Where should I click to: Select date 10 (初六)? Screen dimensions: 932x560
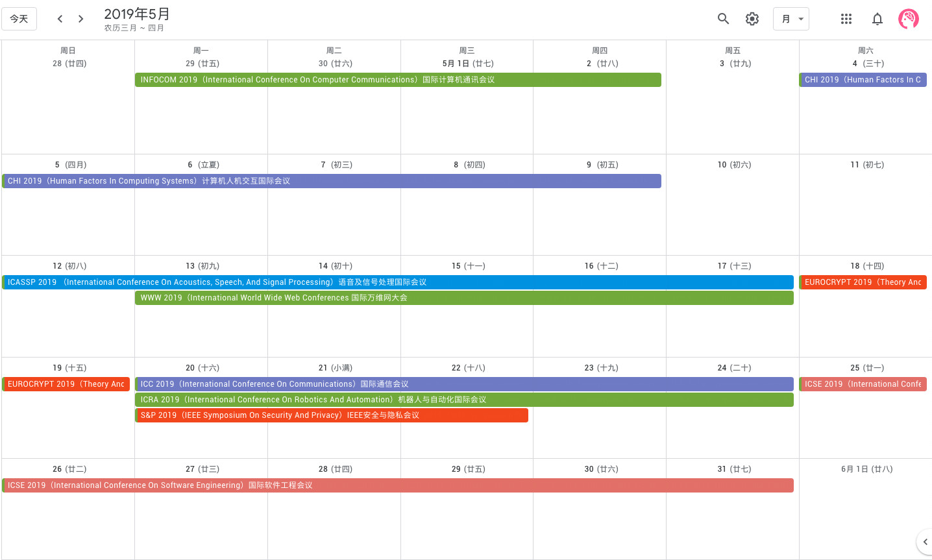click(734, 165)
